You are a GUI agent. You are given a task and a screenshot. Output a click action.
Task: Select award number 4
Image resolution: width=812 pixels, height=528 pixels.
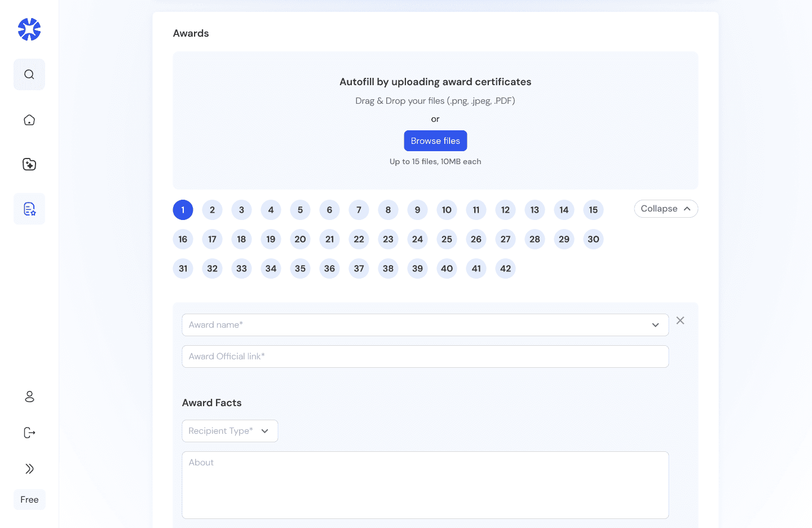click(x=271, y=210)
